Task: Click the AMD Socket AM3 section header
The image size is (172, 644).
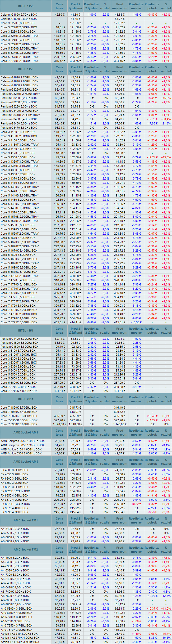Action: click(26, 462)
